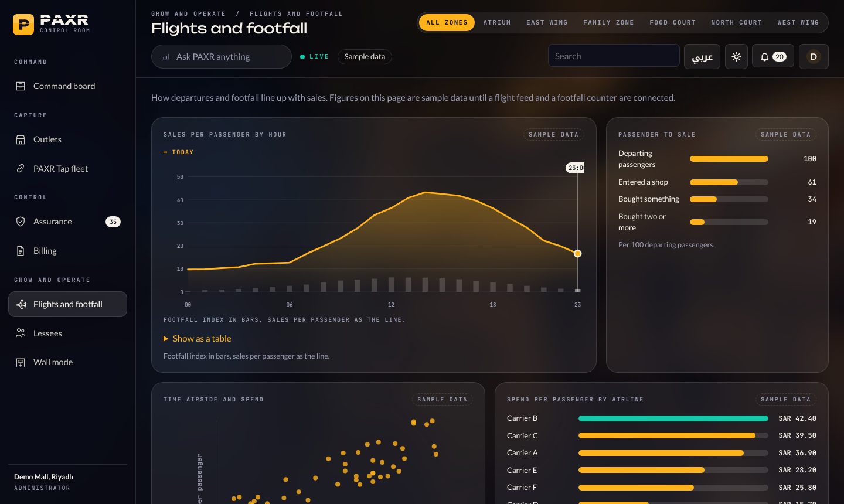The height and width of the screenshot is (504, 844).
Task: Click the Sample data pill by Live
Action: click(365, 57)
